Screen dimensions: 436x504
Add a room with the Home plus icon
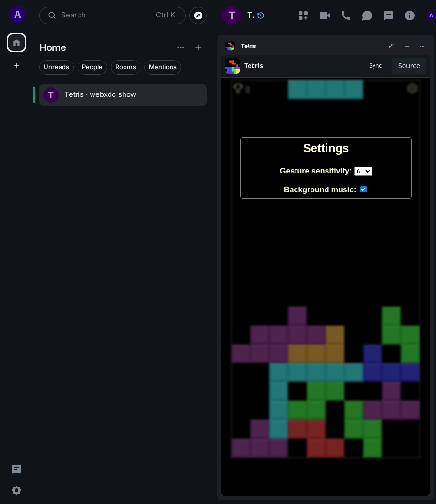(x=198, y=47)
